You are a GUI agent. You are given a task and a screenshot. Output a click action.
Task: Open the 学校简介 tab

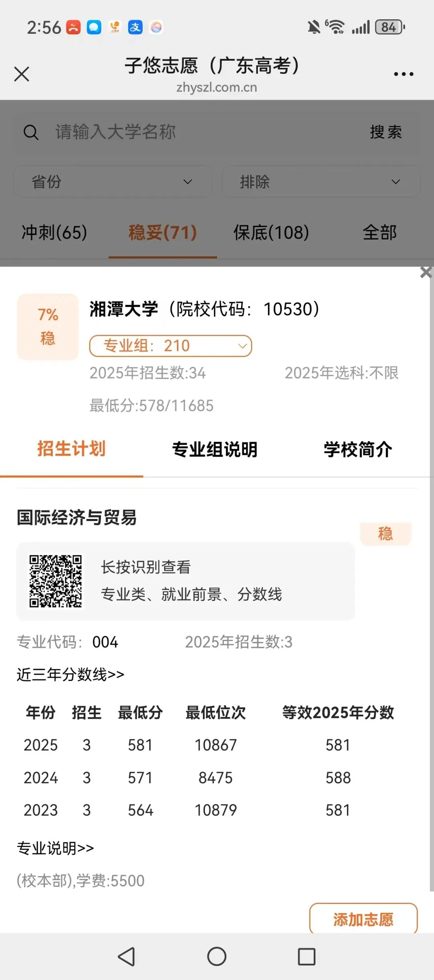(x=358, y=449)
